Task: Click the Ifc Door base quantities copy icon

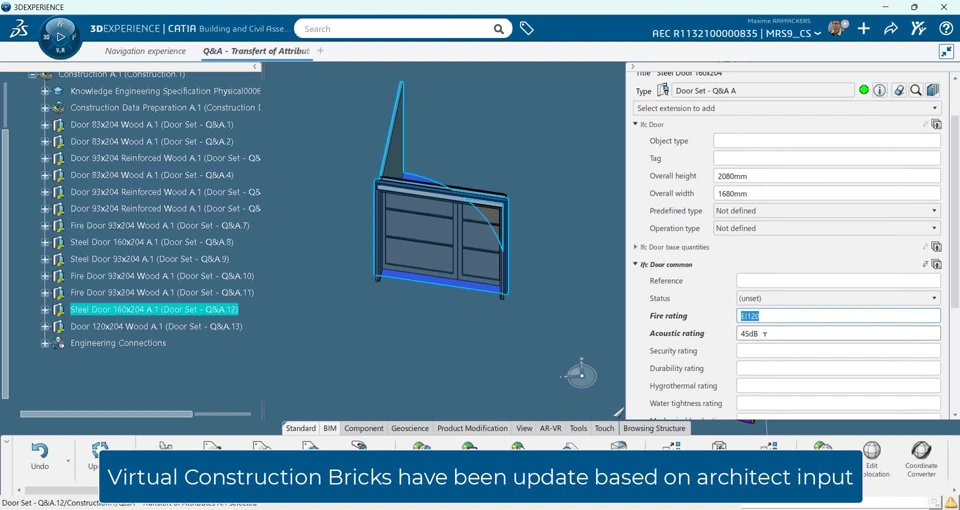Action: coord(936,247)
